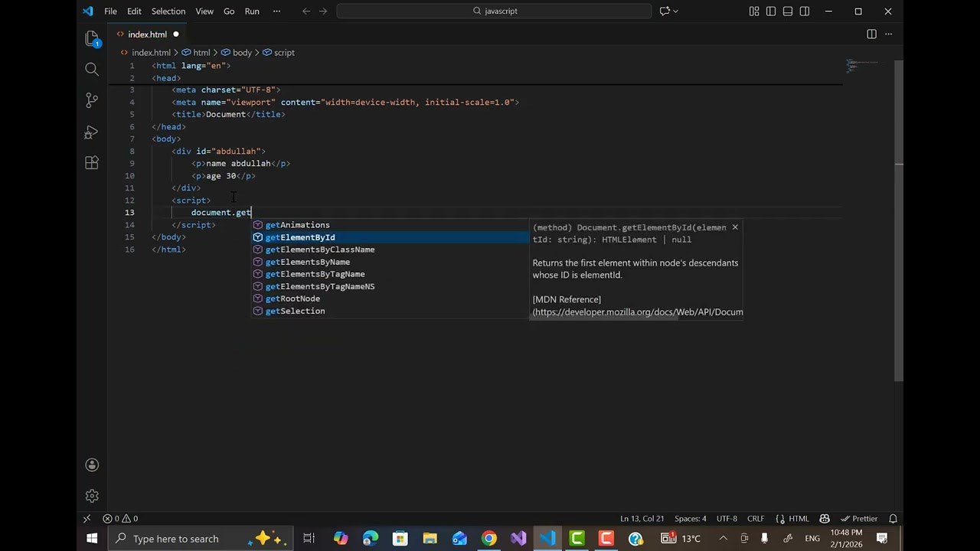Image resolution: width=980 pixels, height=551 pixels.
Task: Toggle Primary Side Bar visibility
Action: [771, 11]
